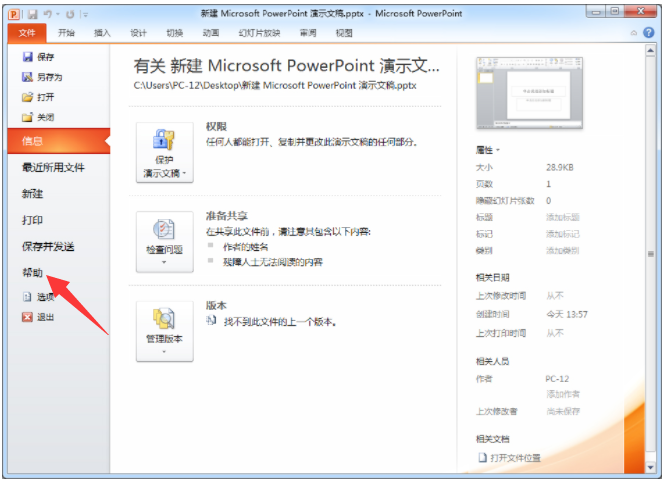Exit PowerPoint via 退出 icon
The image size is (668, 483).
tap(28, 317)
